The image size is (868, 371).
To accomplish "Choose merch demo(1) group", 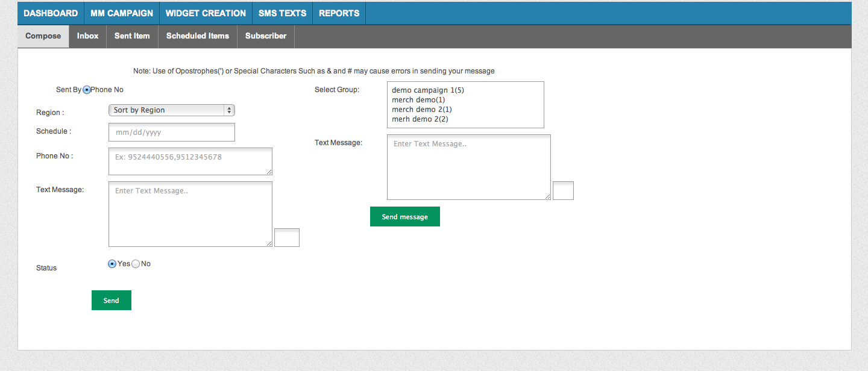I will pos(418,100).
